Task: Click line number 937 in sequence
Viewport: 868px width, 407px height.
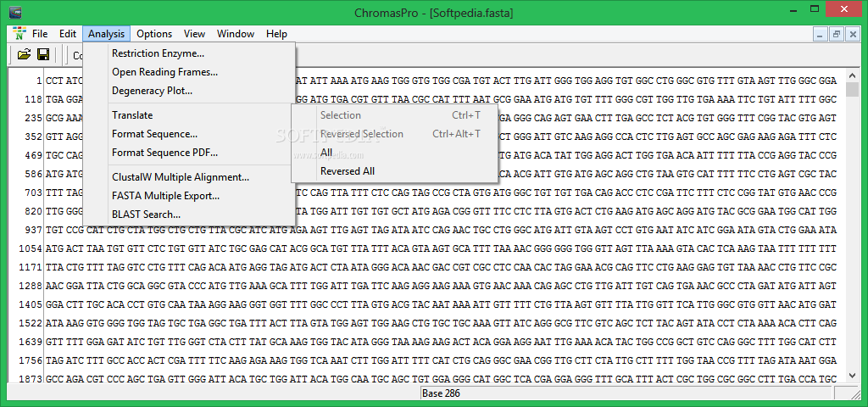Action: pyautogui.click(x=33, y=230)
